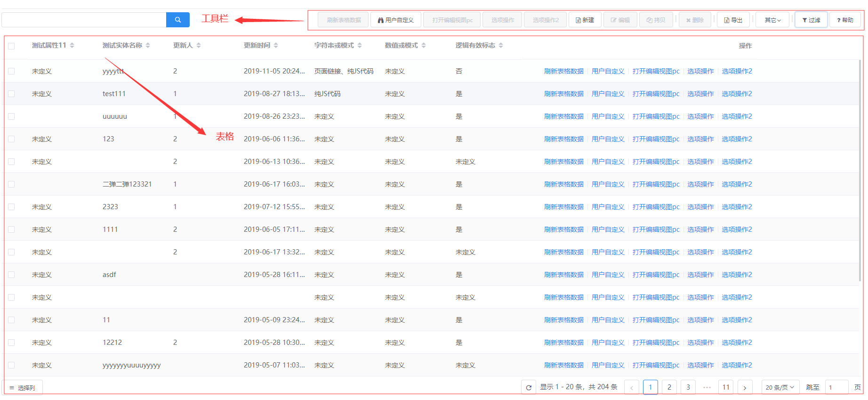Click the 2019-08-26 23:23... time cell
The width and height of the screenshot is (868, 400).
(274, 116)
